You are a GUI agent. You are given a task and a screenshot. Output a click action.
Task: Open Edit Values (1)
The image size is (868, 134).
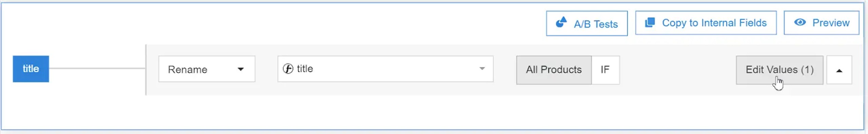[780, 70]
